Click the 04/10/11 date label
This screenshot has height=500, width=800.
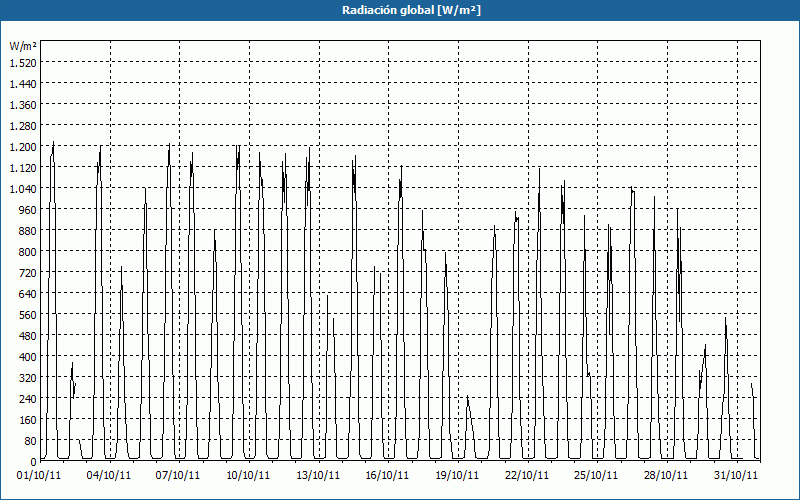click(109, 476)
